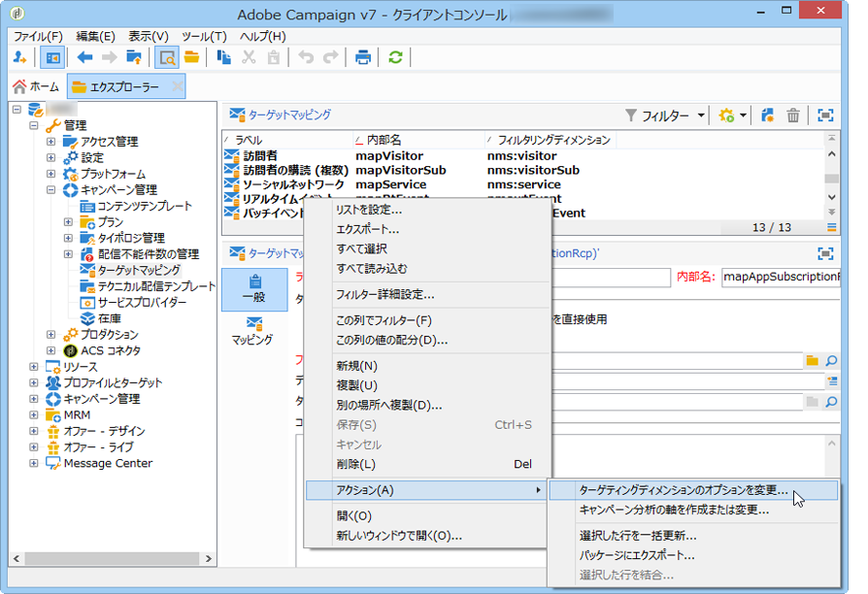This screenshot has height=594, width=868.
Task: Click the back navigation arrow in toolbar
Action: (x=84, y=57)
